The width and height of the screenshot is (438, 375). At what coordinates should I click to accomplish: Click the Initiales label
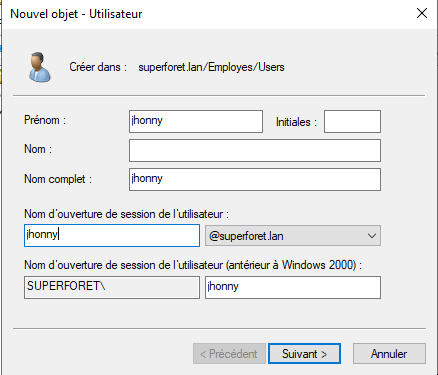[296, 122]
